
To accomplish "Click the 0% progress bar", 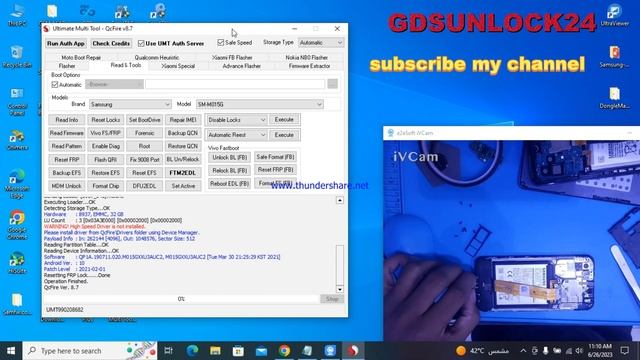I will point(181,299).
